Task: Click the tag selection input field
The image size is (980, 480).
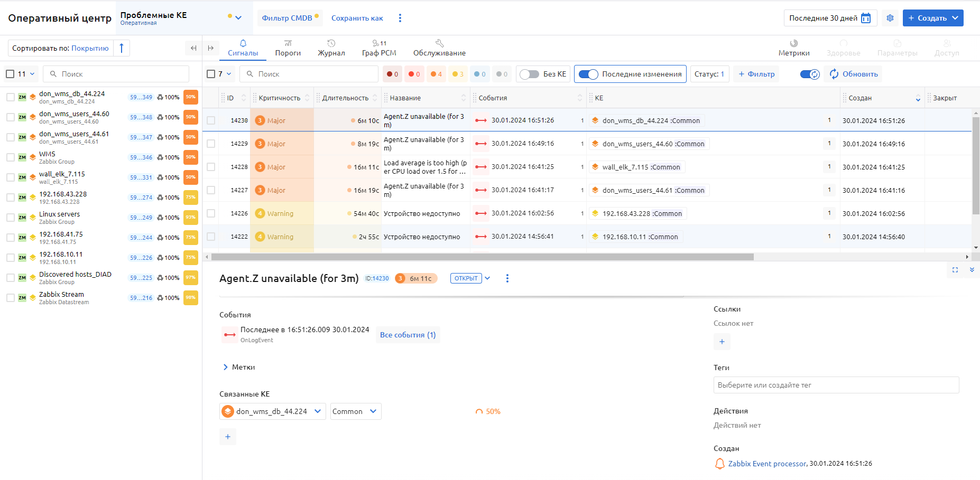Action: (836, 385)
